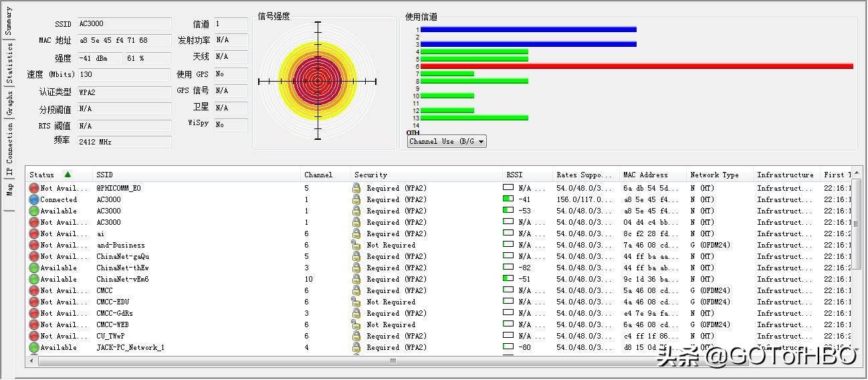This screenshot has width=868, height=380.
Task: Click the percentage field showing 61 %
Action: pos(148,58)
